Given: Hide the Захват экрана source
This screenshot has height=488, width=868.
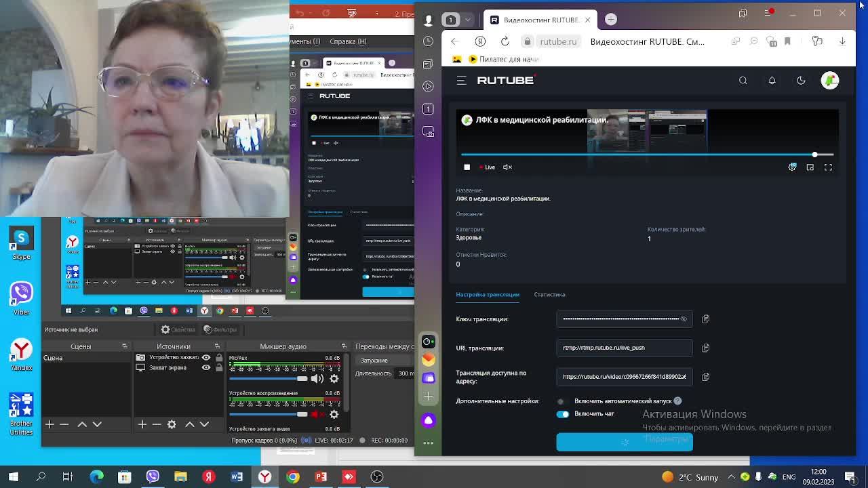Looking at the screenshot, I should coord(206,367).
